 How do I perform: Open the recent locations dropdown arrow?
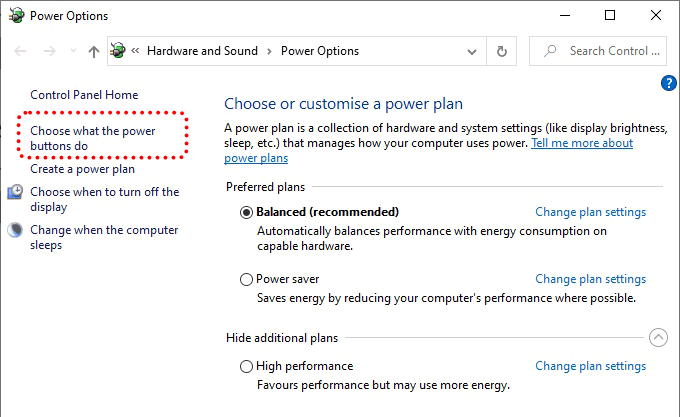point(71,51)
